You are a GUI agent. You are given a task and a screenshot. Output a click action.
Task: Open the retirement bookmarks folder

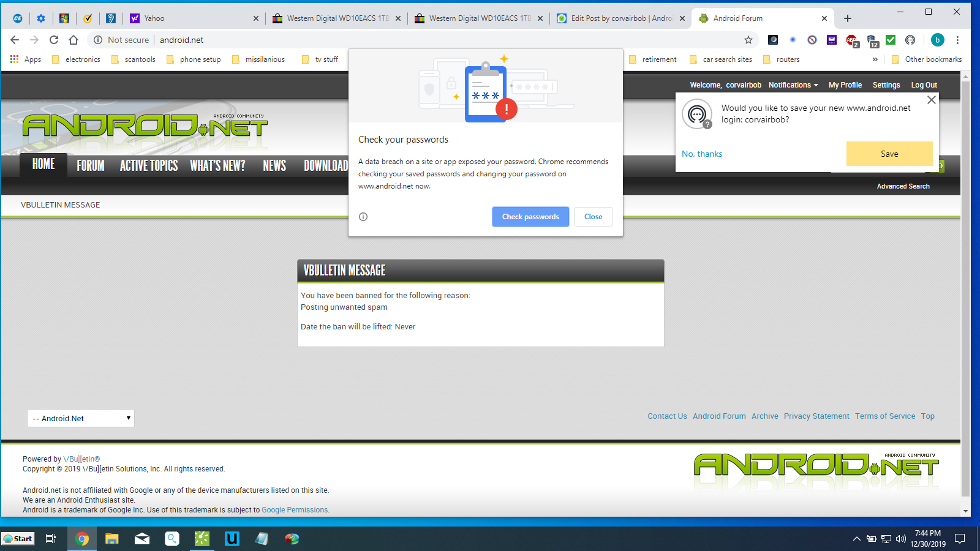[654, 59]
